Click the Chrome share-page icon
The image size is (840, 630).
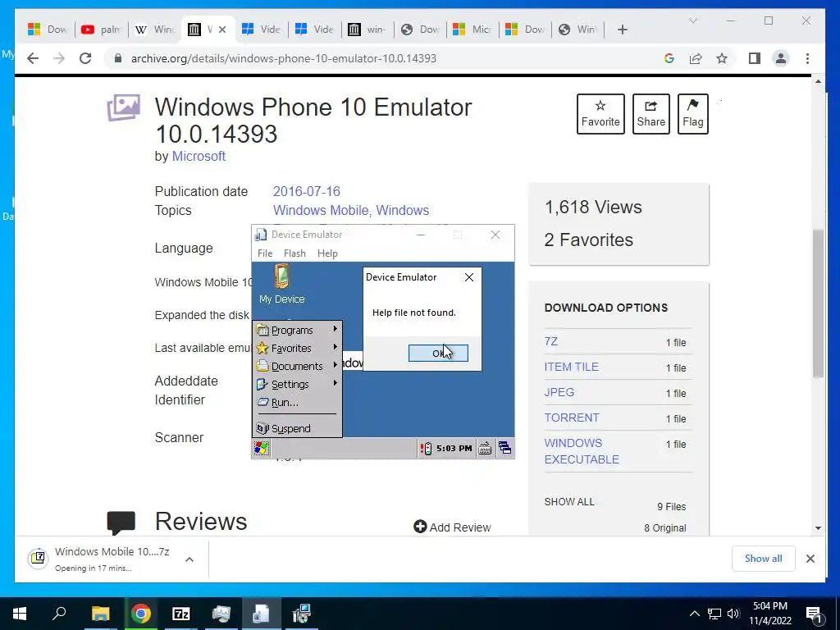pos(696,58)
